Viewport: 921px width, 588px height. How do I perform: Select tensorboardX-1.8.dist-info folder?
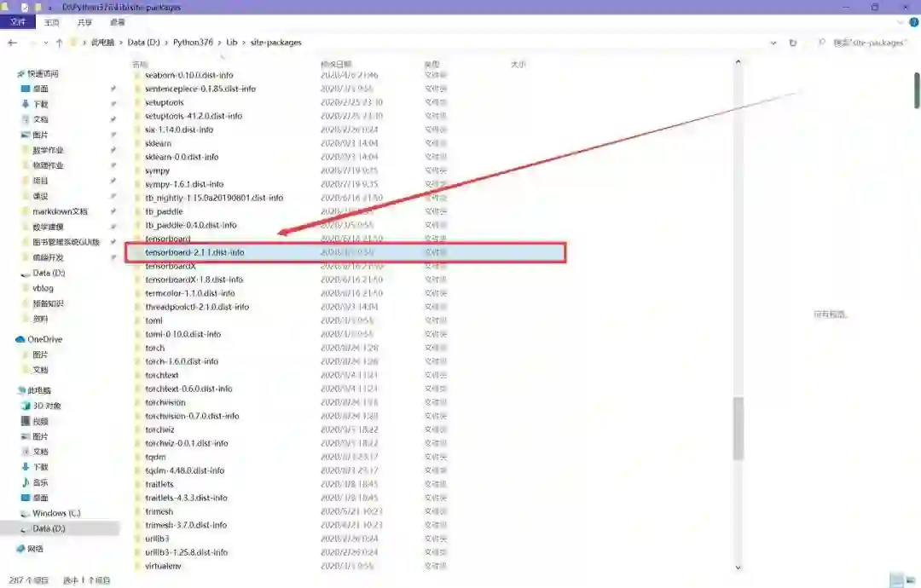194,280
